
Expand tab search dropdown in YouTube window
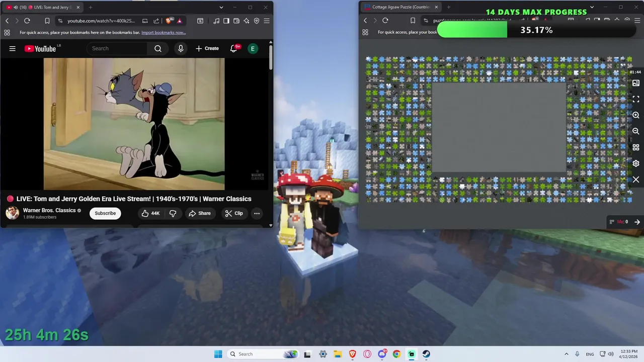pos(221,7)
